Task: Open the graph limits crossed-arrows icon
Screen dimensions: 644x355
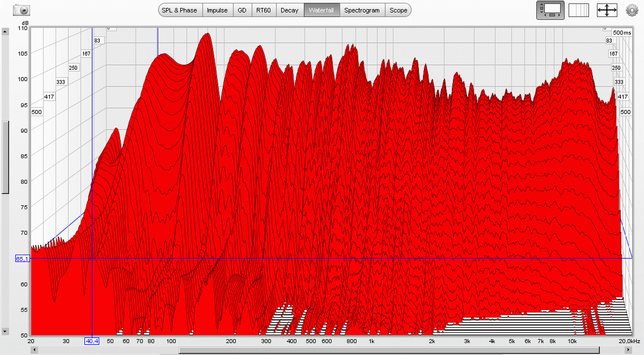Action: pyautogui.click(x=607, y=10)
